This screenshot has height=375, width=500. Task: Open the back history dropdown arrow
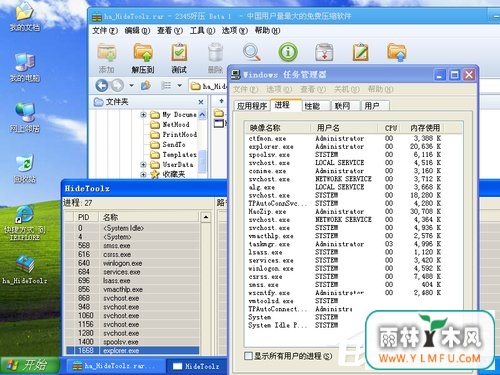(131, 86)
